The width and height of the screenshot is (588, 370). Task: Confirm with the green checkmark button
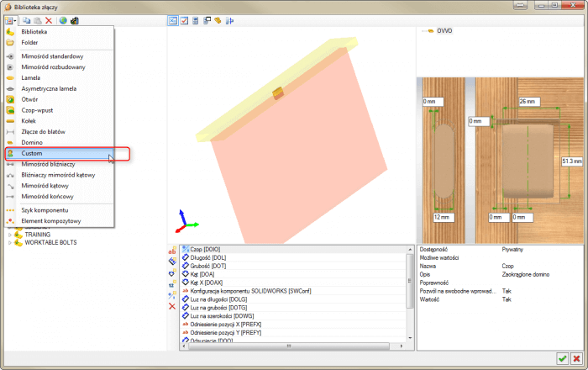click(562, 358)
